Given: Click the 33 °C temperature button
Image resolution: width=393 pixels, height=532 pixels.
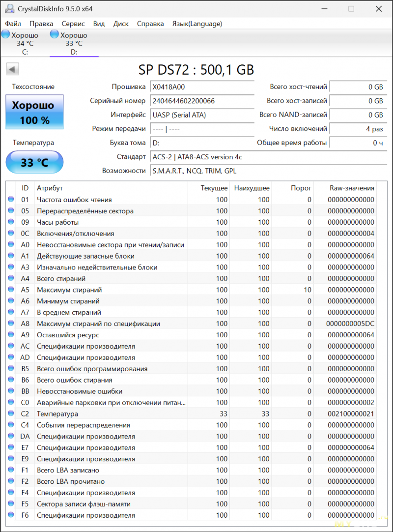Looking at the screenshot, I should 34,162.
